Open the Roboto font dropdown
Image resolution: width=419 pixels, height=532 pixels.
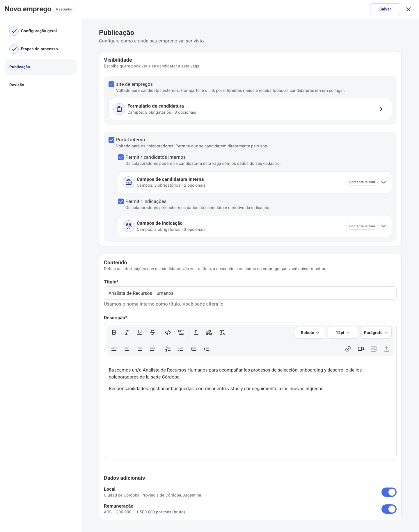tap(310, 333)
